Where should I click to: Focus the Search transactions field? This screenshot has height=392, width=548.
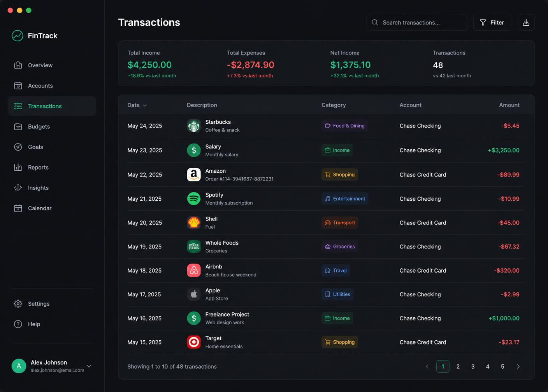pos(416,23)
